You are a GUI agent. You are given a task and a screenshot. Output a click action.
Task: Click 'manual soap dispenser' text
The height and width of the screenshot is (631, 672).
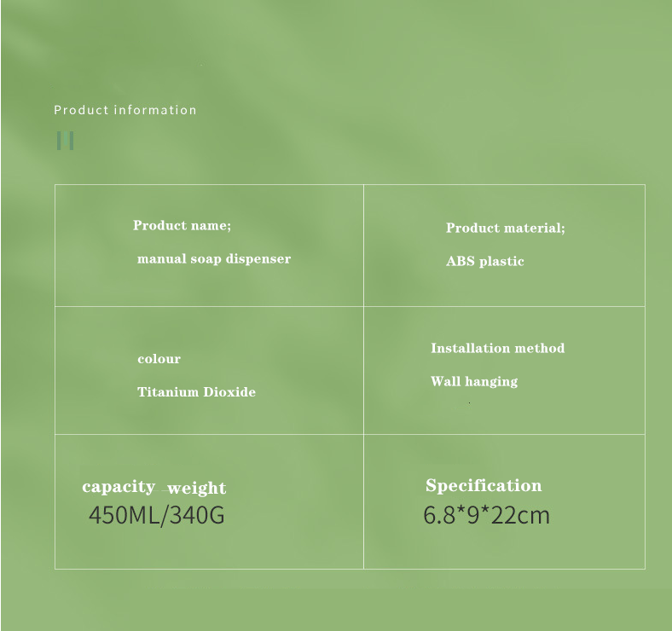(x=214, y=259)
